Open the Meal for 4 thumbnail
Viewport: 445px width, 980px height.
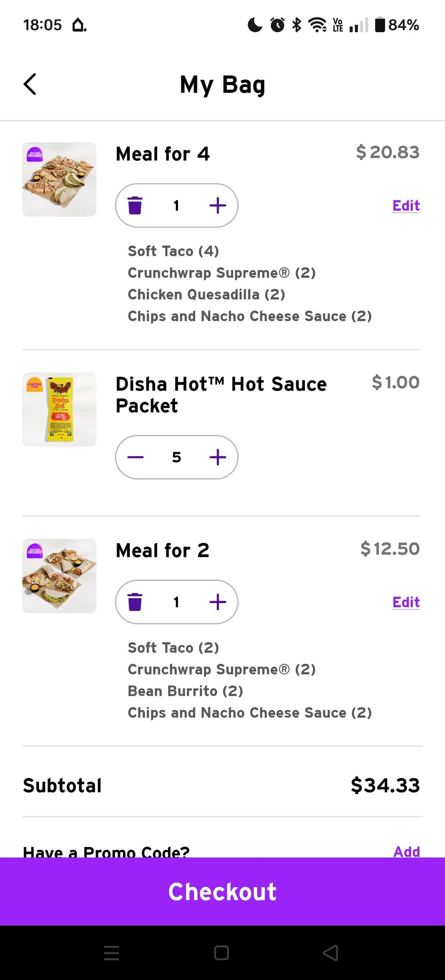(59, 179)
